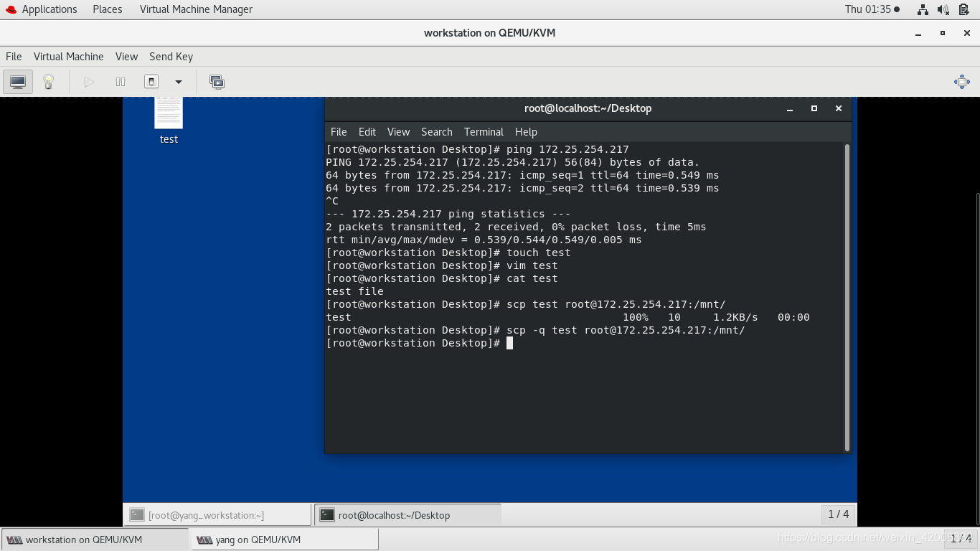This screenshot has width=980, height=551.
Task: Click the icmp_seq=1 ping reply line
Action: tap(522, 175)
